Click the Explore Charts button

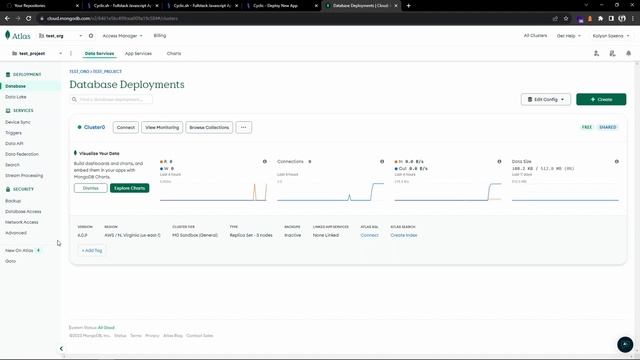[x=129, y=188]
